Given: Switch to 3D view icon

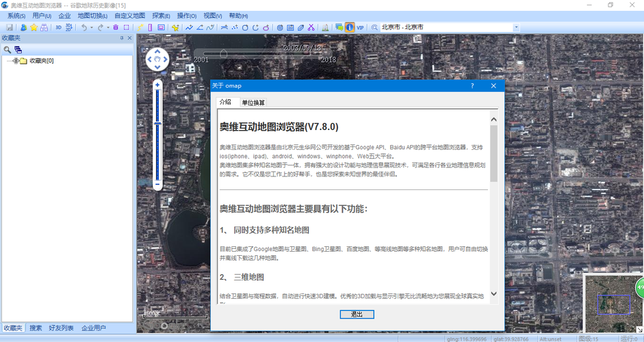Looking at the screenshot, I should point(58,27).
